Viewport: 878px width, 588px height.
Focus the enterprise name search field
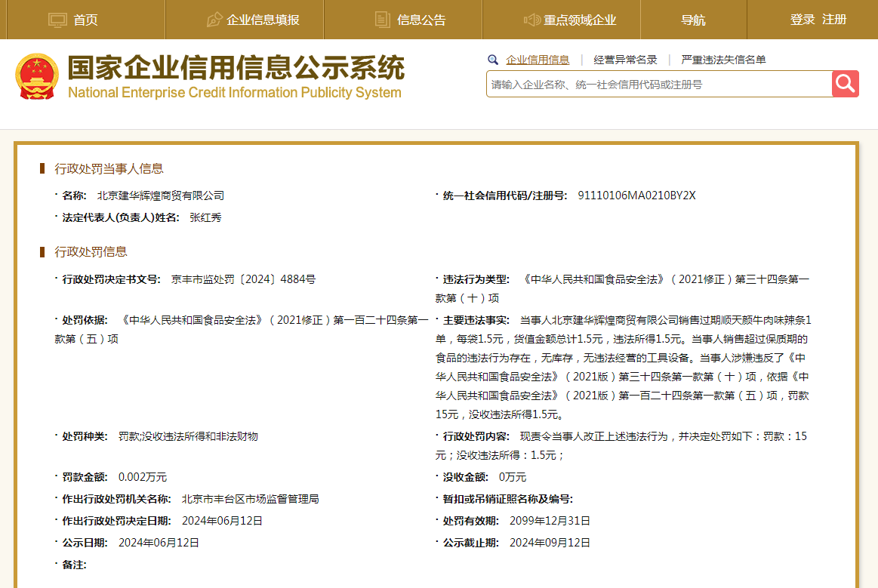659,84
